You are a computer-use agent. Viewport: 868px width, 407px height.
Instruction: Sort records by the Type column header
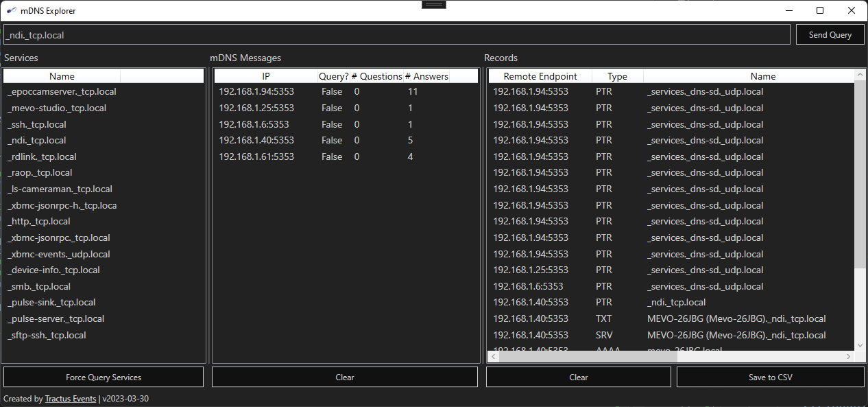click(x=617, y=76)
